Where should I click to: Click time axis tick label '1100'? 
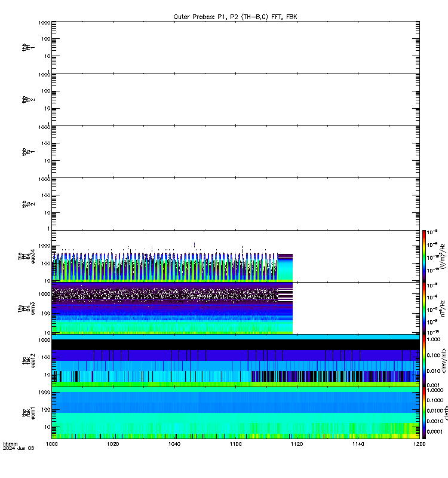coord(235,444)
